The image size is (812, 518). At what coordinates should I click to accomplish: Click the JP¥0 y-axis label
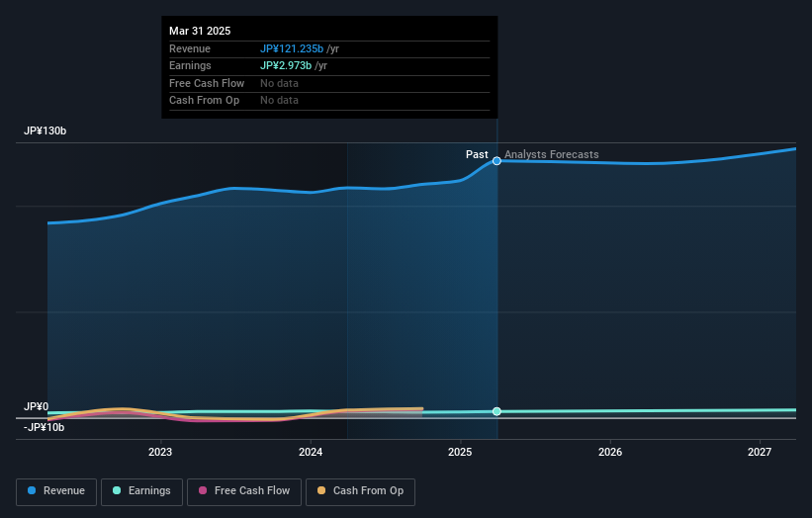(x=37, y=406)
